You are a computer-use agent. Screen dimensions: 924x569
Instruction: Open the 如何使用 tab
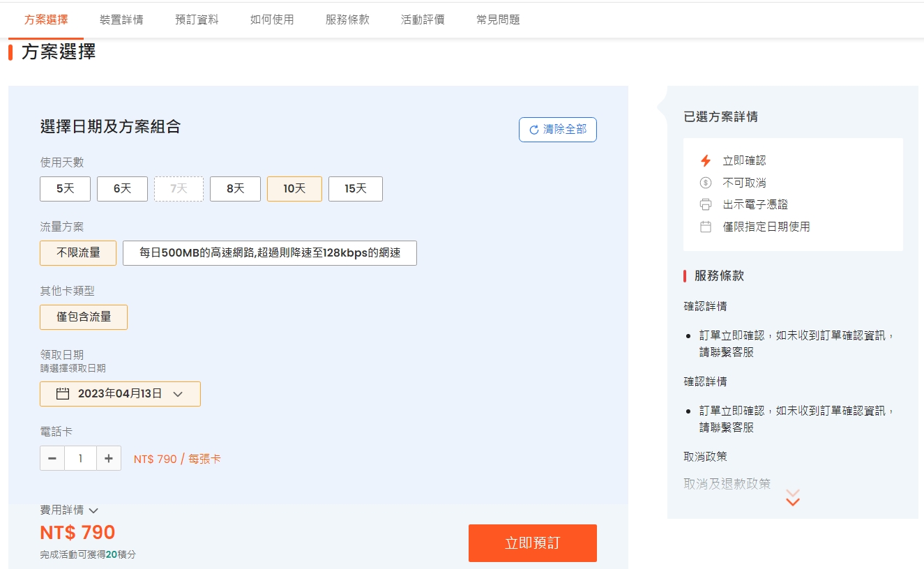pyautogui.click(x=272, y=20)
